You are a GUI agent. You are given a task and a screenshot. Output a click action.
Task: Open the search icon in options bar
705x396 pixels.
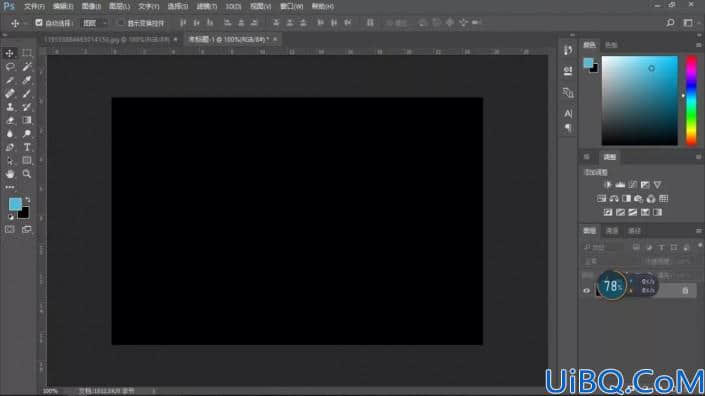(x=670, y=22)
